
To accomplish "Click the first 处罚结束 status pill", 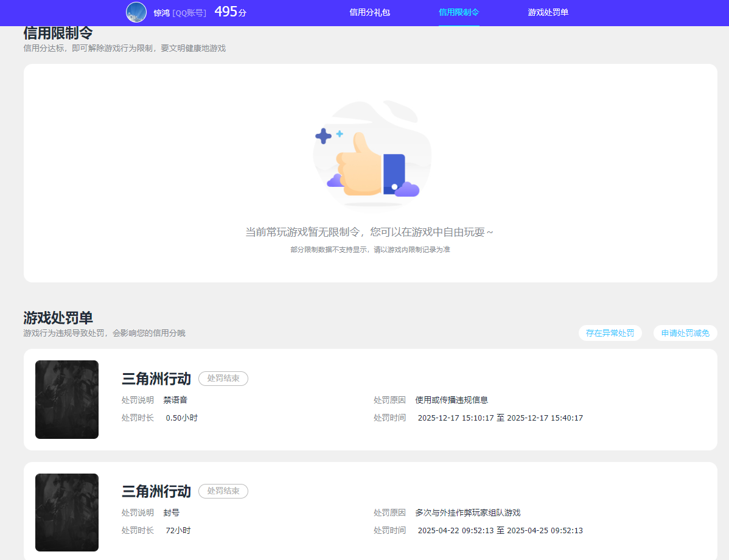I will coord(223,379).
